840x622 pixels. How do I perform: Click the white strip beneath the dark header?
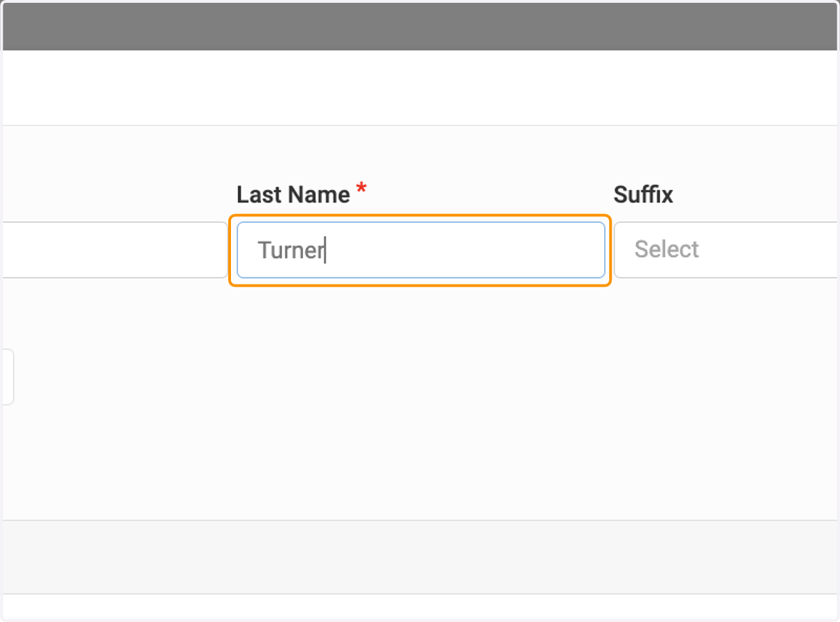420,88
